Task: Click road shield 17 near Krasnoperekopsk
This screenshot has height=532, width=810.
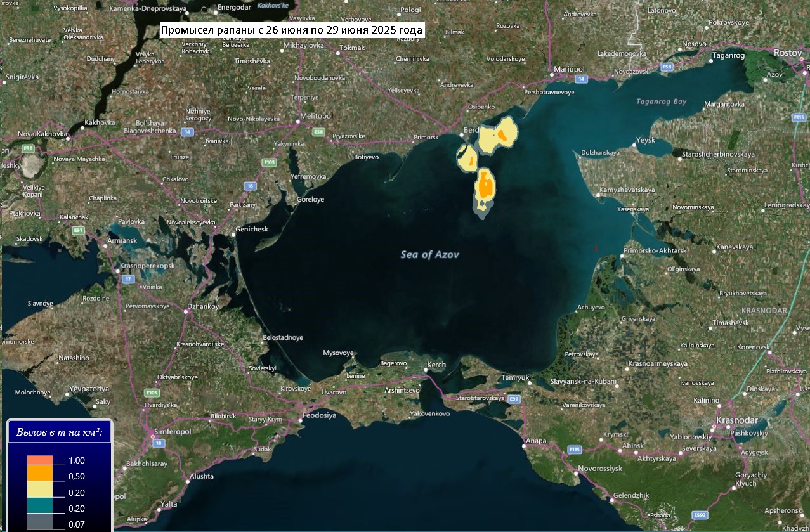Action: pos(129,278)
